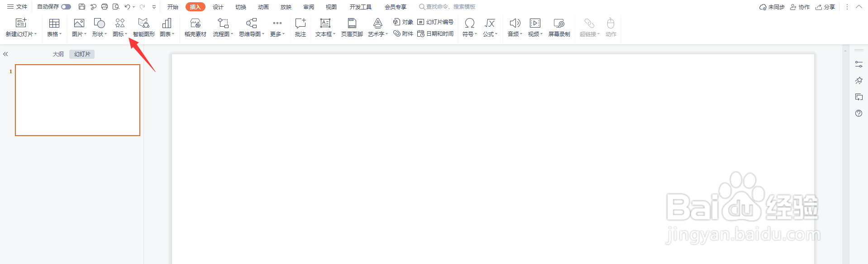
Task: Expand the Picture (图片) dropdown arrow
Action: coord(85,34)
